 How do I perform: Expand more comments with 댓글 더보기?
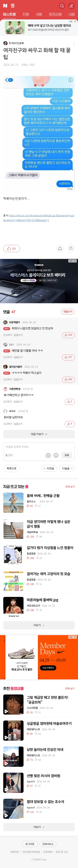[39, 434]
